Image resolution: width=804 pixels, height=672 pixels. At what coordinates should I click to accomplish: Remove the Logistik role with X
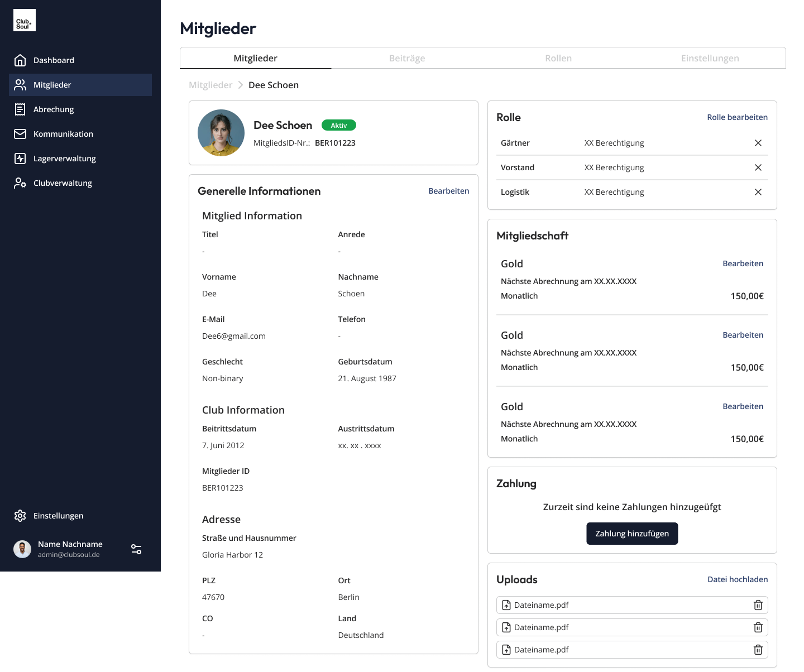coord(758,192)
